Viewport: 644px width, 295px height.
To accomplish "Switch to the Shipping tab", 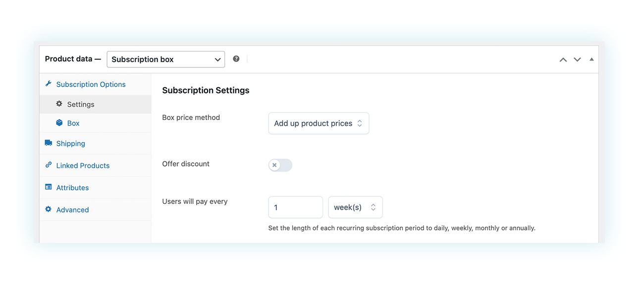I will coord(71,144).
